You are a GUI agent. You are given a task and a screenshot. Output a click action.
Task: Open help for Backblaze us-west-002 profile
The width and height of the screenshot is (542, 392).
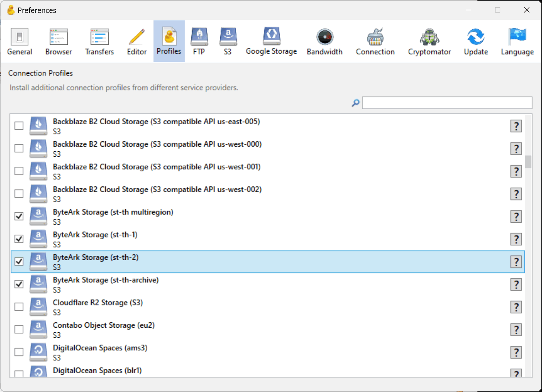click(516, 194)
